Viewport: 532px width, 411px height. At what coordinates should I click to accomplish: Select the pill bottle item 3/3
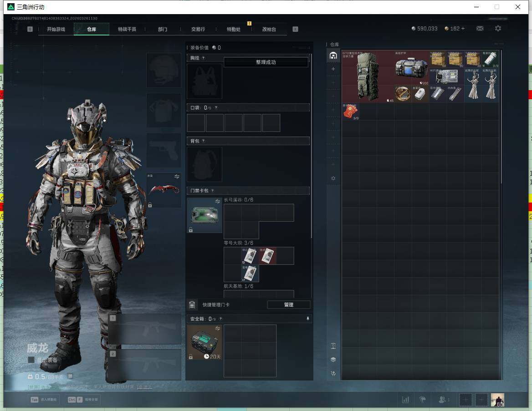click(x=490, y=59)
